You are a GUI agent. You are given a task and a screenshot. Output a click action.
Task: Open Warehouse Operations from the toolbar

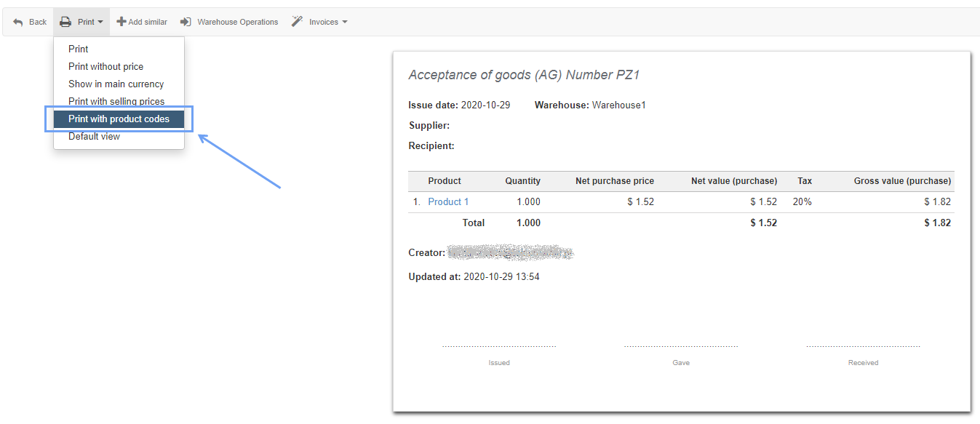coord(236,21)
